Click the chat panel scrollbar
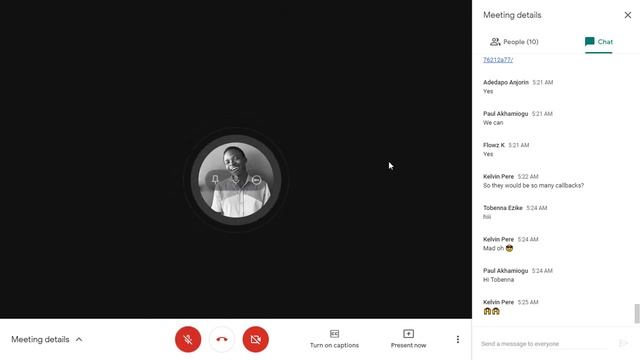This screenshot has height=360, width=640. pyautogui.click(x=637, y=313)
